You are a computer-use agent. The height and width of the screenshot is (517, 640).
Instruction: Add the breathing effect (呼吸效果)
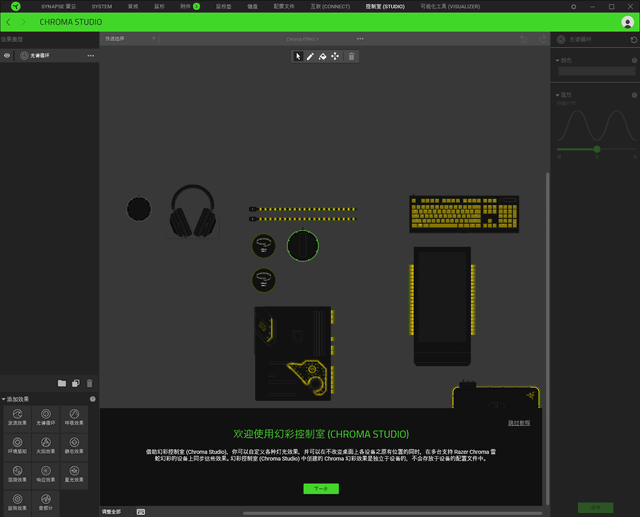point(74,418)
